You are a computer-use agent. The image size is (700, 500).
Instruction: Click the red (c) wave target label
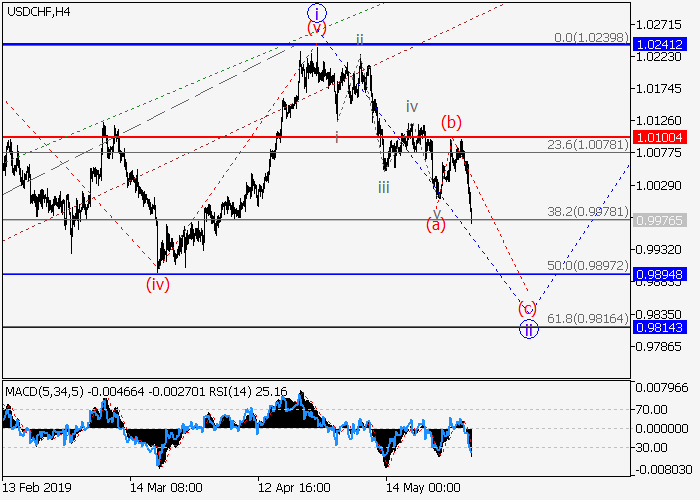(528, 308)
